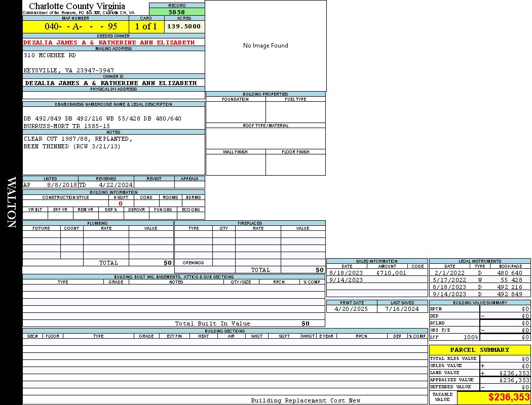Select the acres value 139.5000
Image resolution: width=532 pixels, height=405 pixels.
(x=184, y=26)
